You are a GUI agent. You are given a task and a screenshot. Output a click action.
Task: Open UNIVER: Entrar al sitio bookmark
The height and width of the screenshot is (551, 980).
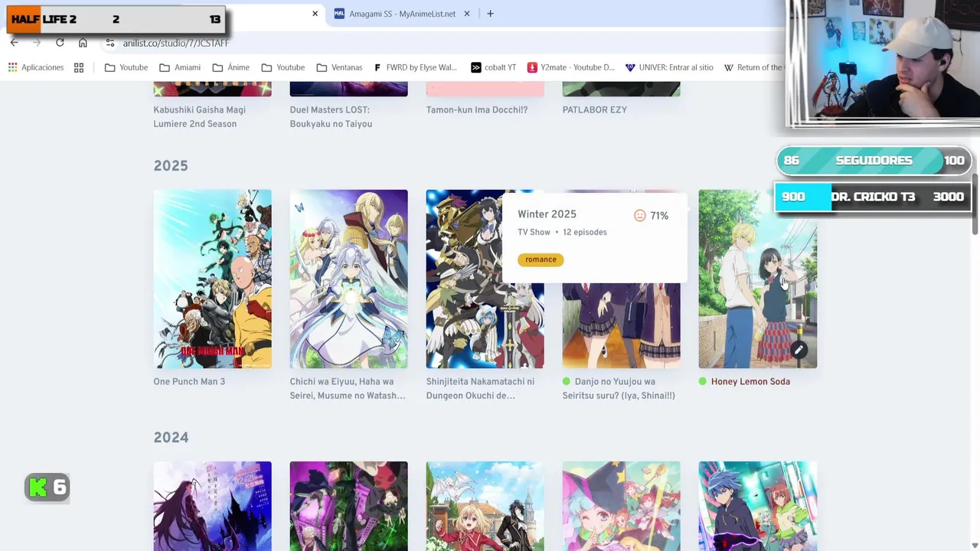(x=669, y=67)
